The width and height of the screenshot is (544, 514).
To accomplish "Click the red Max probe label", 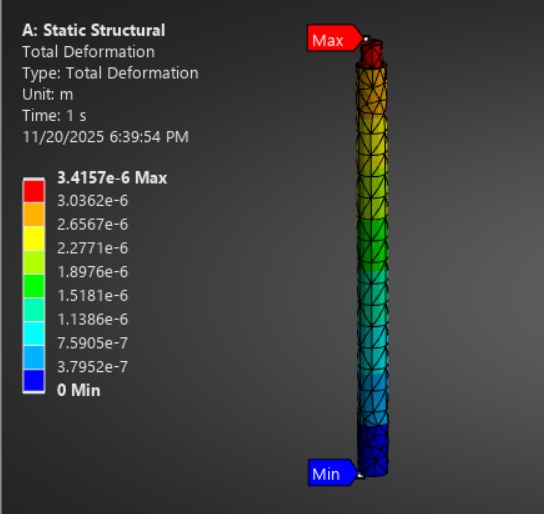I will click(334, 38).
